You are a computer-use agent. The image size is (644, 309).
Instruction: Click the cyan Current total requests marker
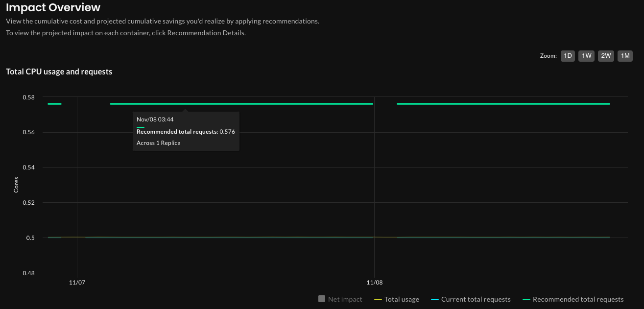(434, 300)
